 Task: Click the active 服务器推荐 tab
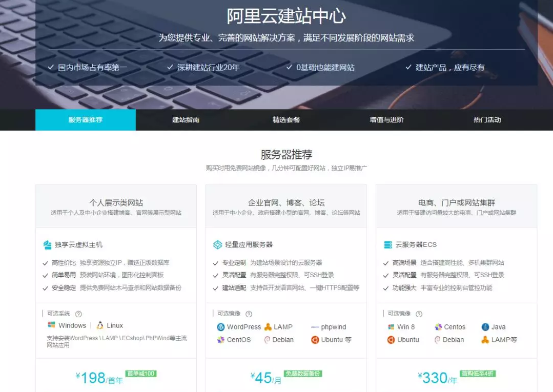[x=85, y=120]
